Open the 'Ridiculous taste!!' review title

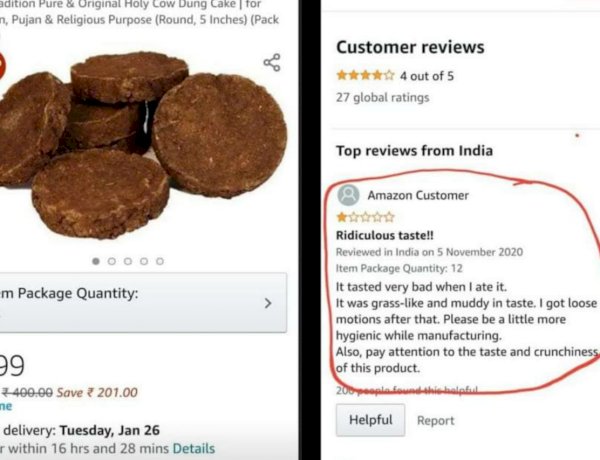(x=385, y=235)
